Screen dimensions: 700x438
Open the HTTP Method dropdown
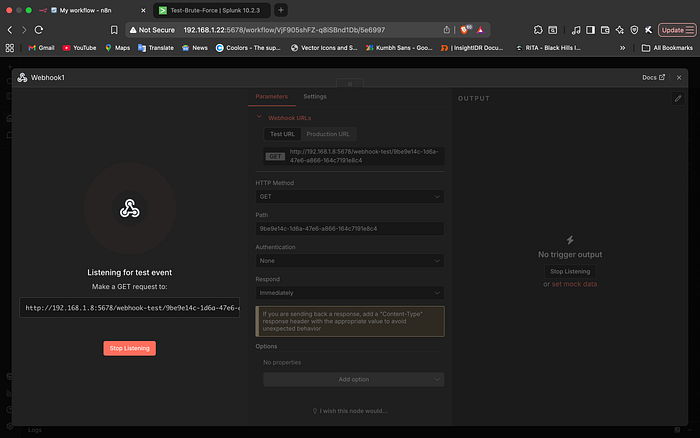[350, 196]
